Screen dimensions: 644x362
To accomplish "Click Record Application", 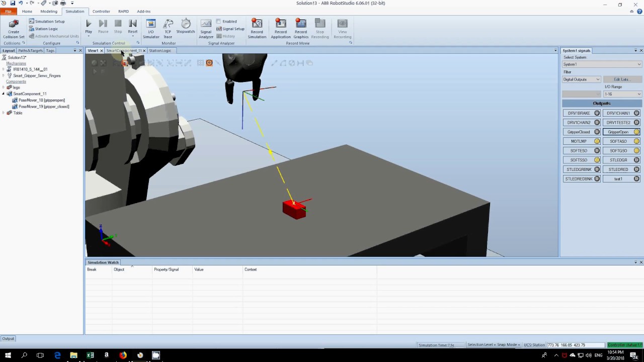I will (281, 29).
